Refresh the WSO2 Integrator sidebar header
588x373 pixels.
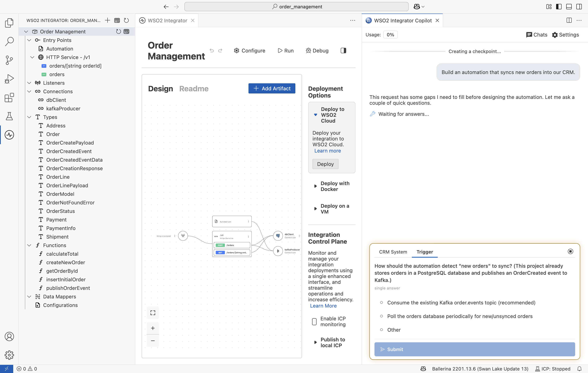pos(126,20)
